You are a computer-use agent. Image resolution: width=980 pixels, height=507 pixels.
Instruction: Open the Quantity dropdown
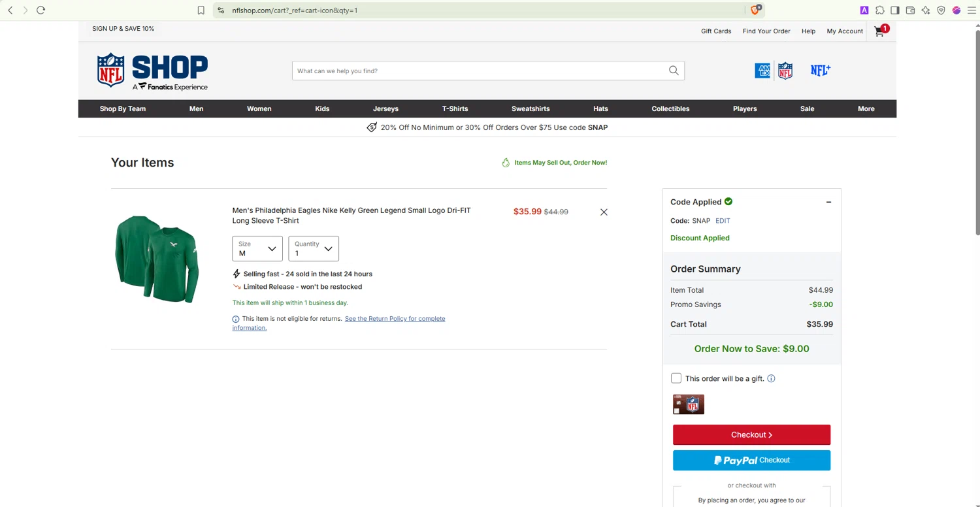[314, 248]
